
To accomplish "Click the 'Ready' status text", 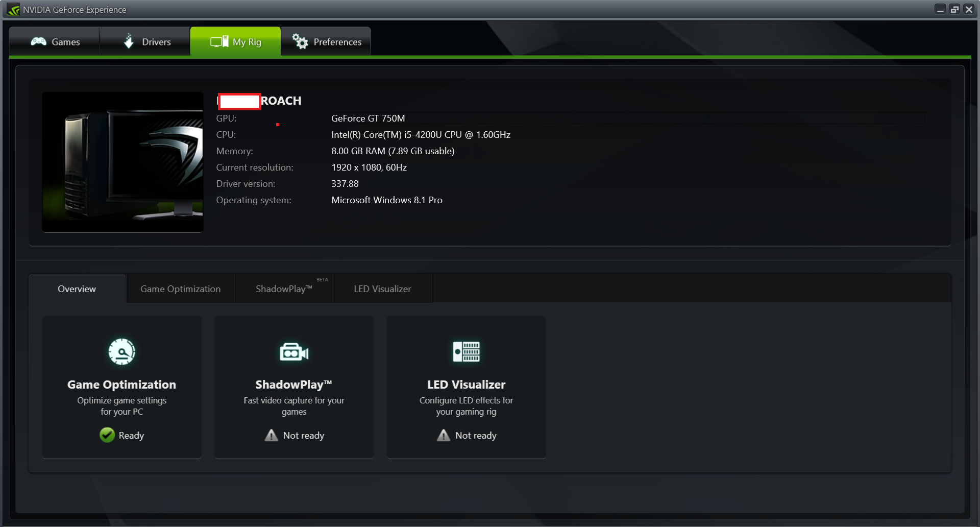I will tap(131, 436).
